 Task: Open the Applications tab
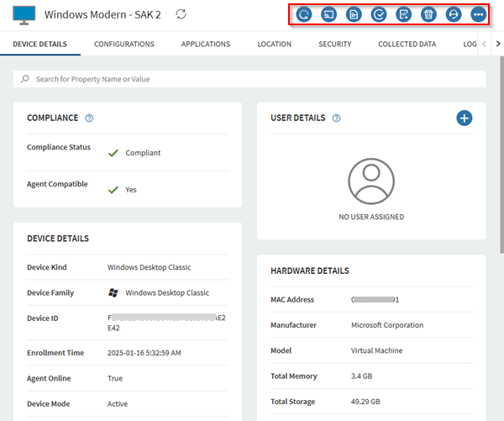(x=206, y=44)
